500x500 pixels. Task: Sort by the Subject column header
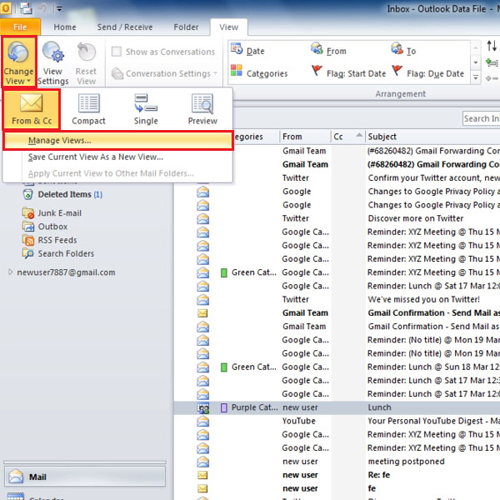pyautogui.click(x=433, y=137)
